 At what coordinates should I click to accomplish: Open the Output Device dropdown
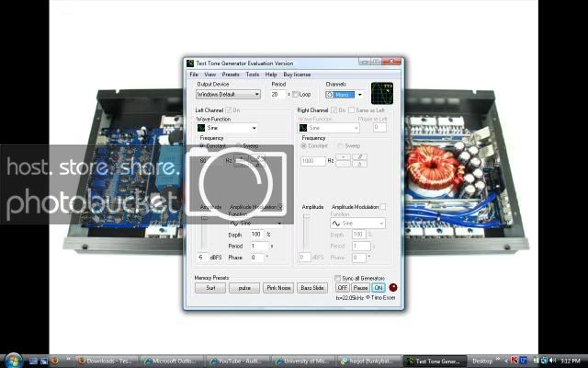tap(228, 94)
